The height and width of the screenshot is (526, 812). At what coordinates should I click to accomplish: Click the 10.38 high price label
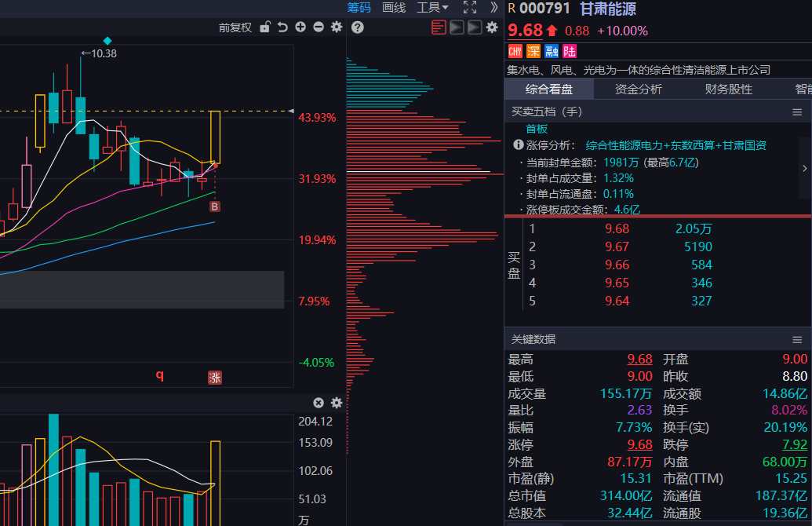point(100,53)
